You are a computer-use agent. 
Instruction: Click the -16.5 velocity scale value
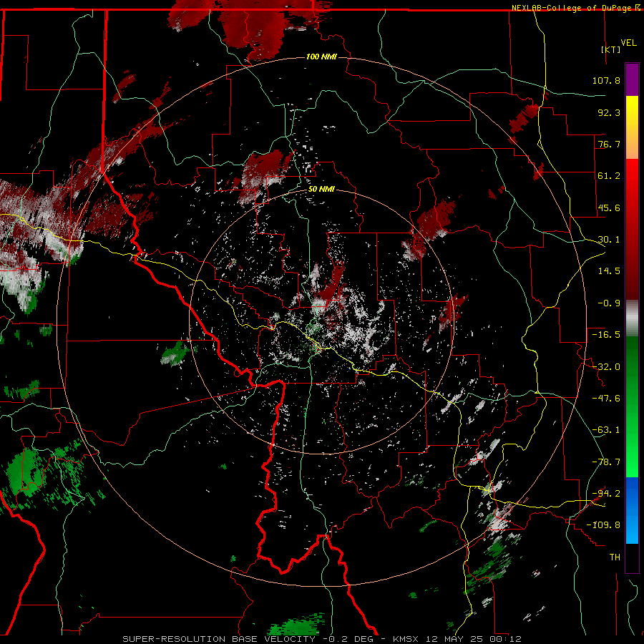coord(606,335)
